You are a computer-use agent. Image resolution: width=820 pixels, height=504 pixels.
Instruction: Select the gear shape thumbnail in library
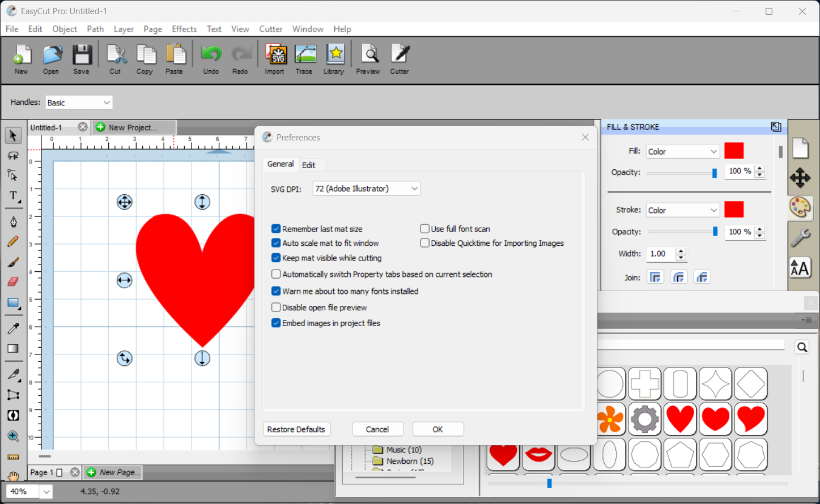[645, 419]
